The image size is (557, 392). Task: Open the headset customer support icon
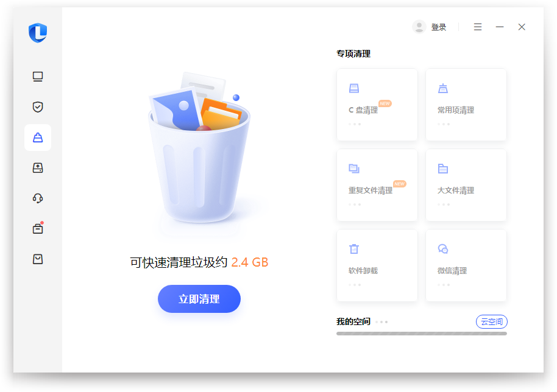tap(38, 198)
